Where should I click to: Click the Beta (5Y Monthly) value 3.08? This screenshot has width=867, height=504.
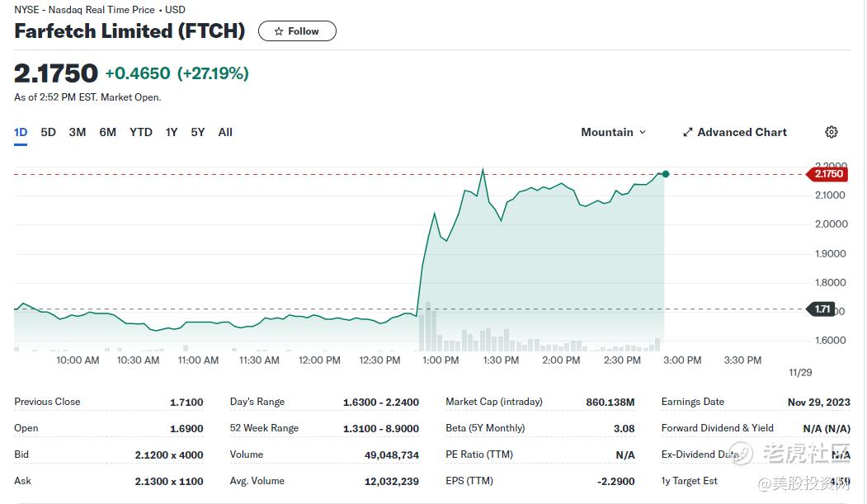(624, 428)
